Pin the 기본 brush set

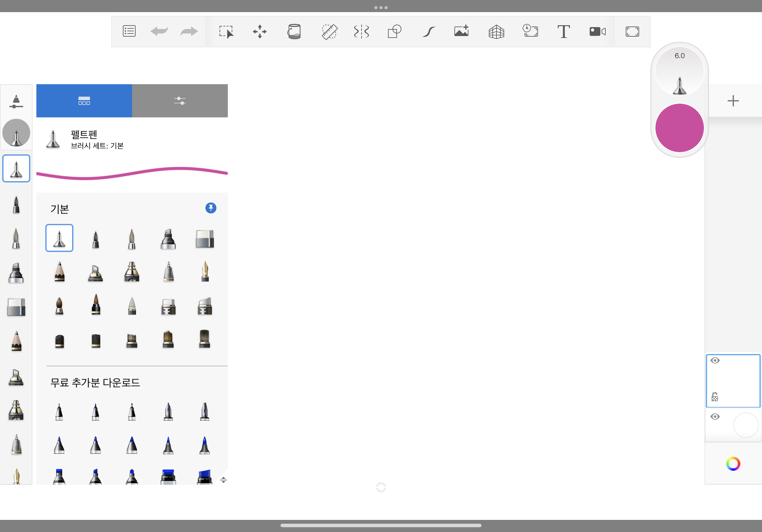(x=211, y=208)
